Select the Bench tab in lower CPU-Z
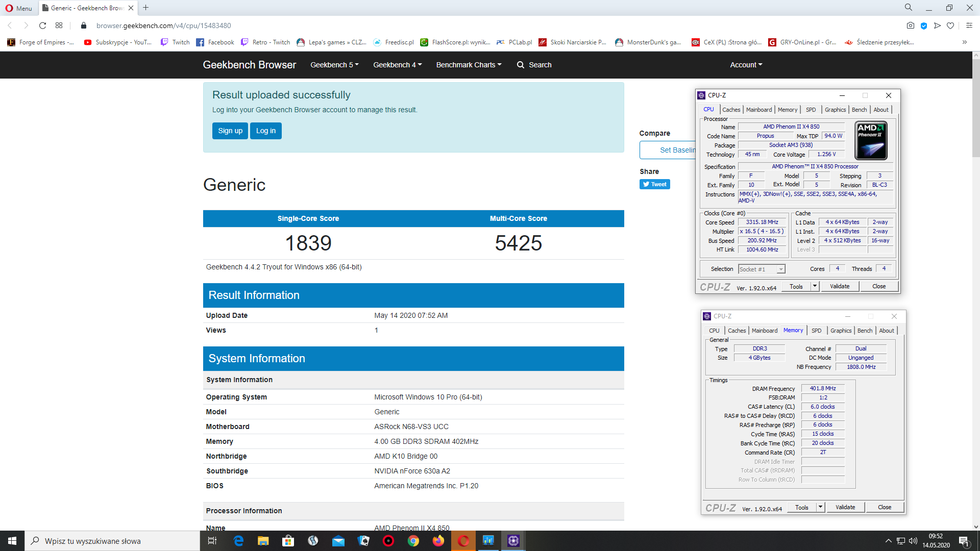This screenshot has height=551, width=980. point(865,331)
